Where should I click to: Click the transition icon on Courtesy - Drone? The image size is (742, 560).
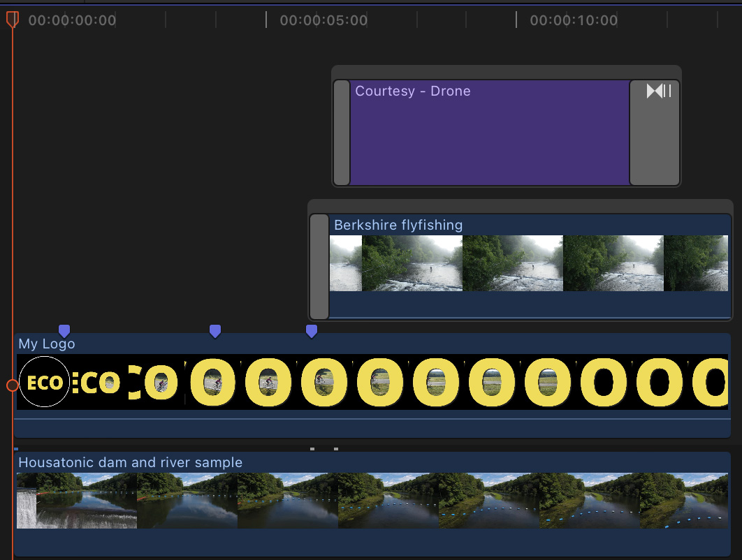tap(658, 91)
